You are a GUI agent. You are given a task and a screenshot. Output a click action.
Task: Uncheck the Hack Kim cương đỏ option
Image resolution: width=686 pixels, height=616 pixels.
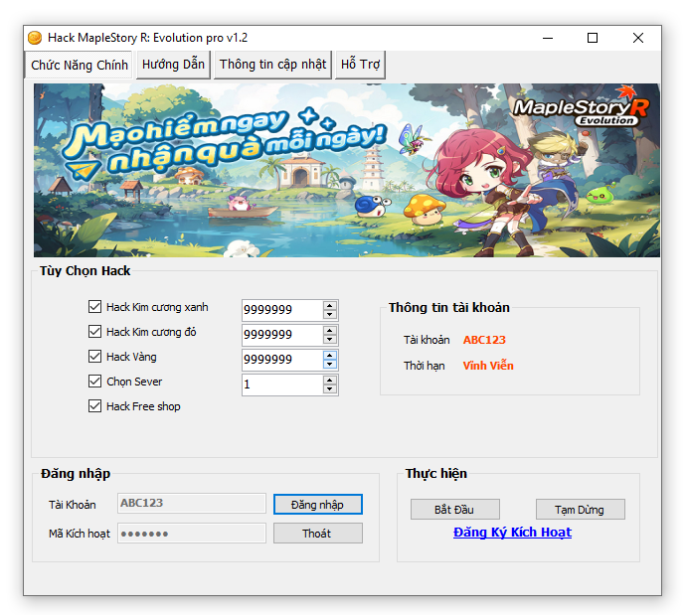[x=95, y=332]
